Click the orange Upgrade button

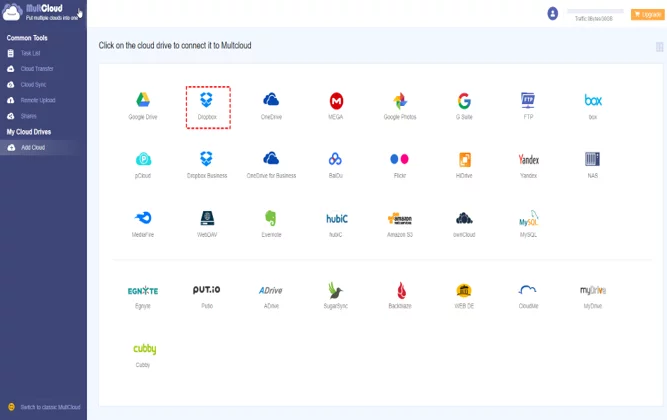647,14
